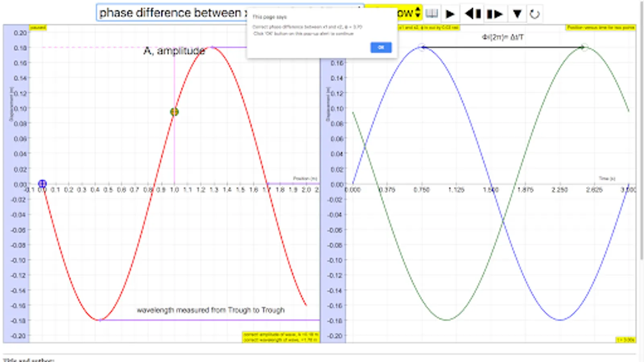
Task: Select the orange-green point on red wave
Action: click(x=174, y=112)
